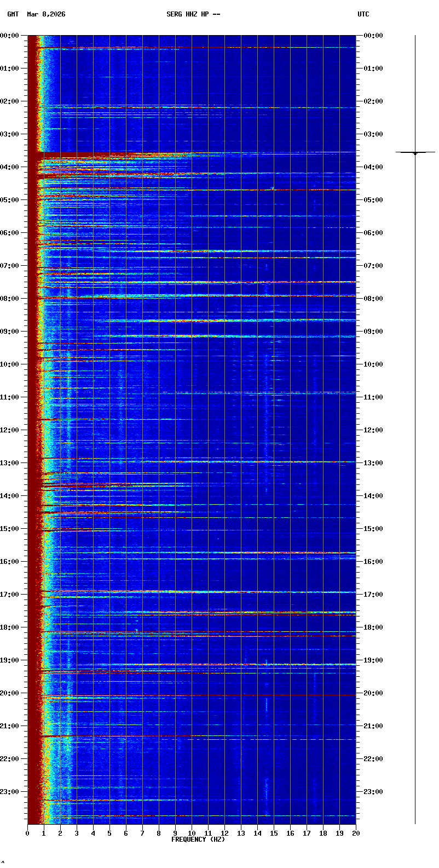The height and width of the screenshot is (868, 439).
Task: Click the 00:00 label on right axis
Action: (373, 36)
